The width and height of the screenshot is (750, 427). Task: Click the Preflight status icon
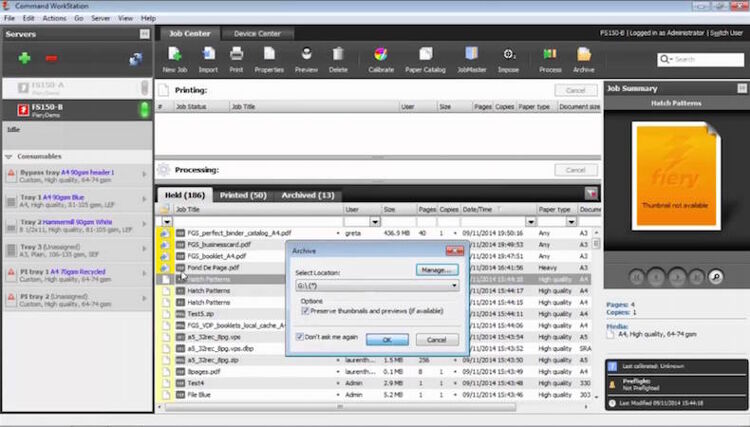click(x=612, y=385)
